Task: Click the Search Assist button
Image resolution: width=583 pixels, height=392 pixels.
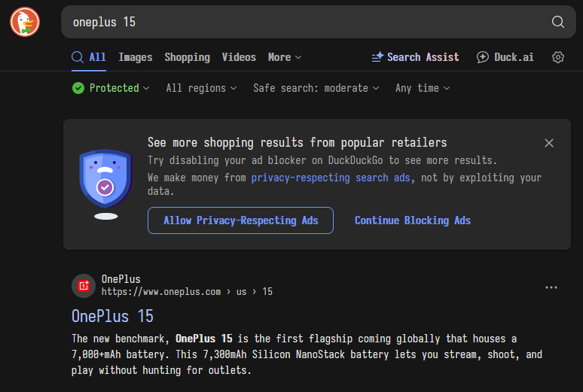Action: click(415, 57)
